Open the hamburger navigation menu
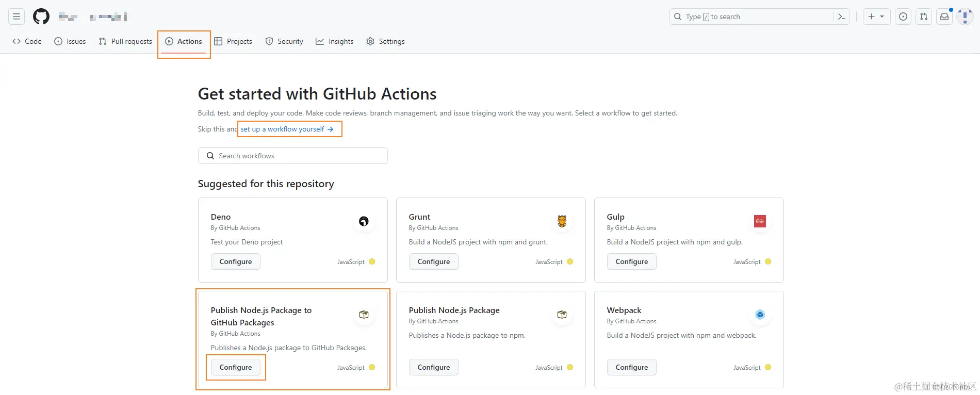 pos(17,17)
